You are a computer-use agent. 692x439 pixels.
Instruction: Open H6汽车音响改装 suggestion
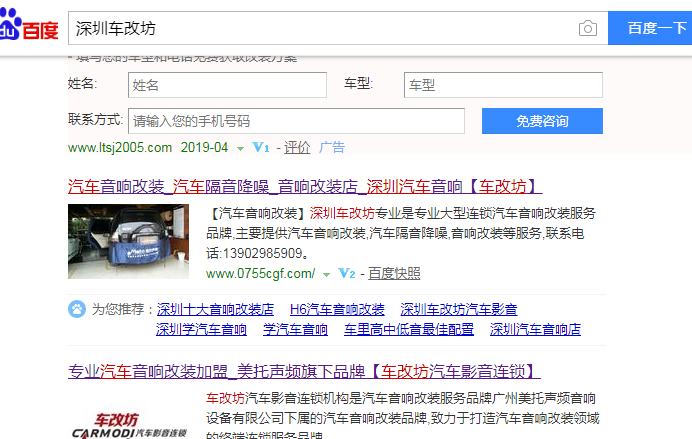click(x=337, y=309)
